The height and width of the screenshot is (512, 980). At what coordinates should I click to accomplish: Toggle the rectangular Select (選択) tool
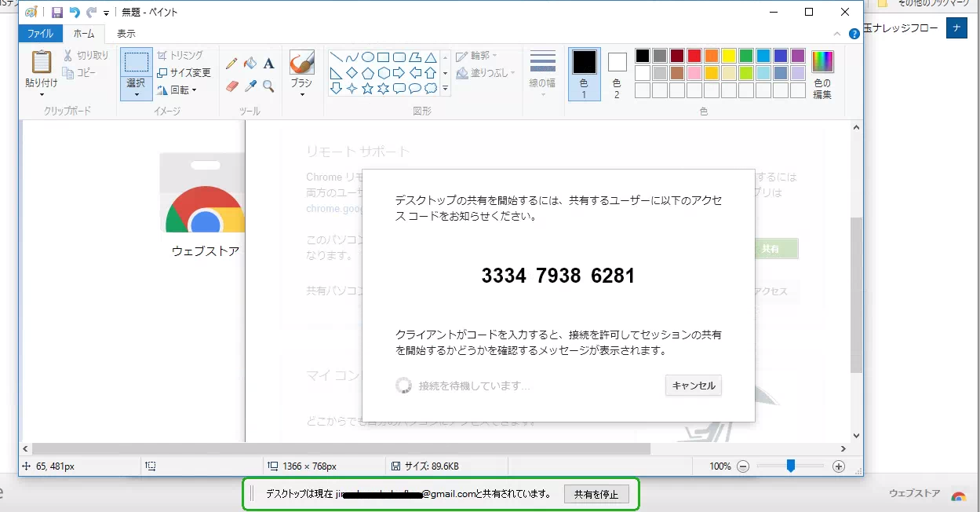tap(137, 63)
